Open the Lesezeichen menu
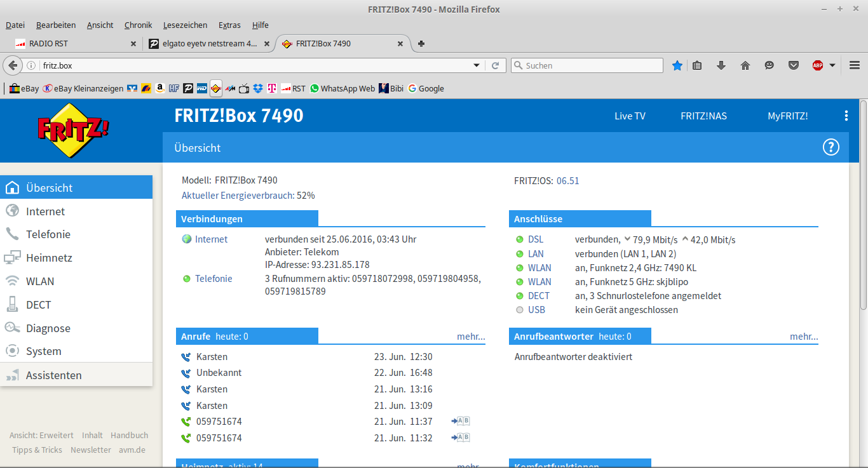Image resolution: width=868 pixels, height=468 pixels. click(185, 25)
